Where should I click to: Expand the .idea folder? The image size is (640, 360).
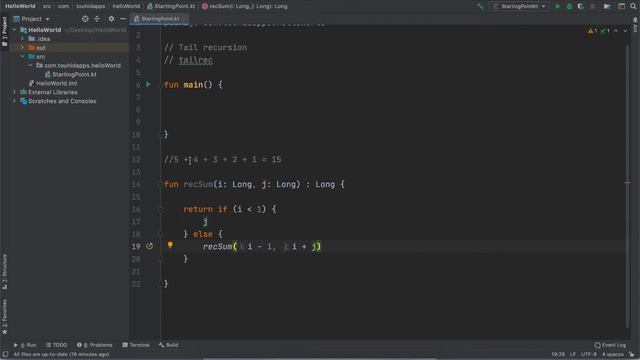22,38
